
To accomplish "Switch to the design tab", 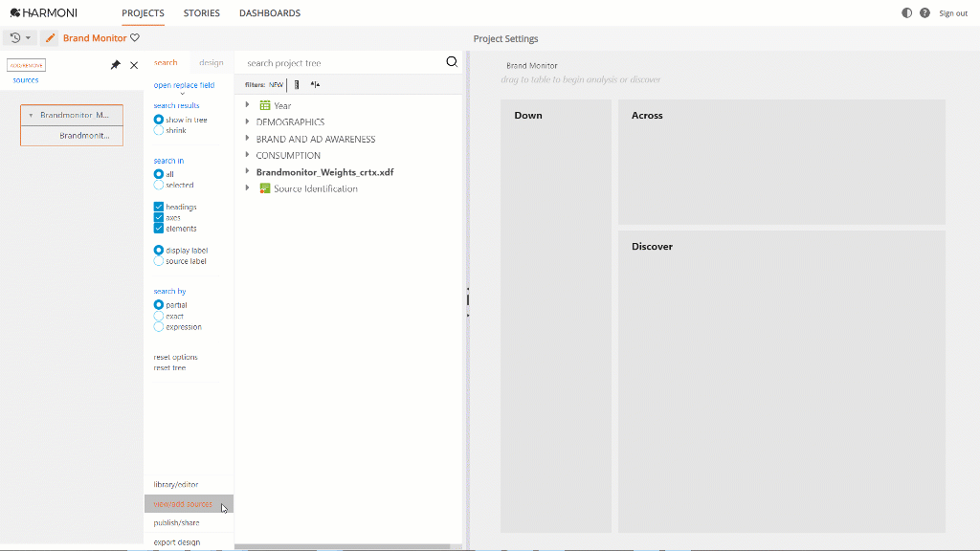I will point(212,62).
